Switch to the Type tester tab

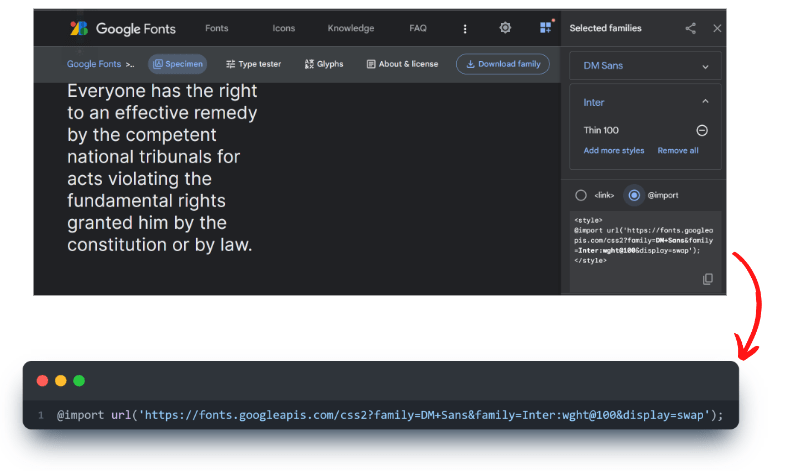(x=253, y=64)
